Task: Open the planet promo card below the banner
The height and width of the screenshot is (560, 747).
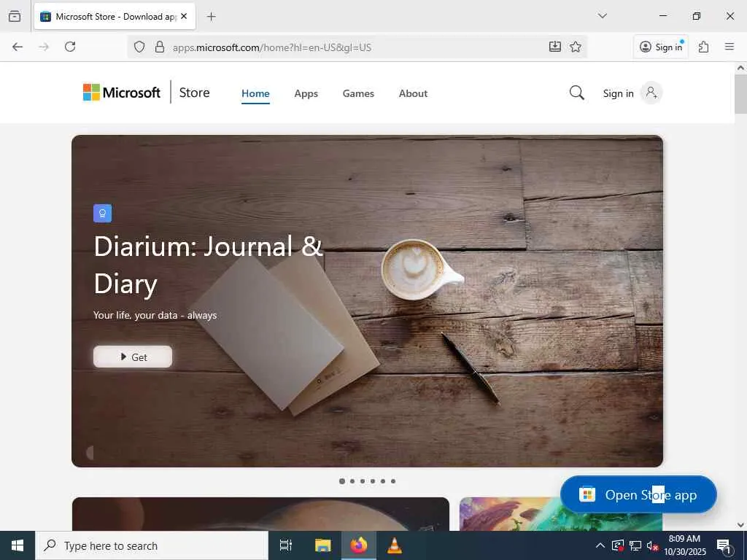Action: (x=260, y=514)
